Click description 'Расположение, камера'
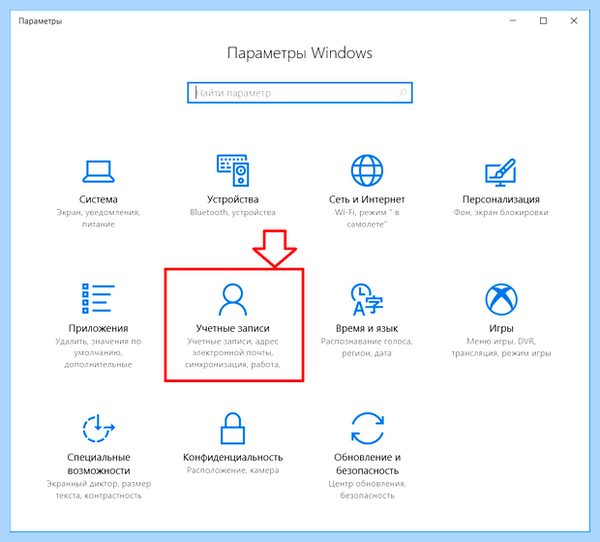The height and width of the screenshot is (542, 600). pyautogui.click(x=233, y=470)
